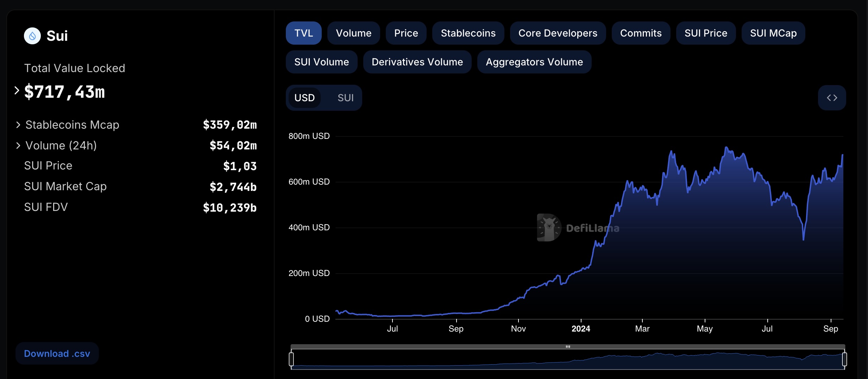Screen dimensions: 868x379
Task: Expand the Volume (24h) row
Action: point(18,146)
